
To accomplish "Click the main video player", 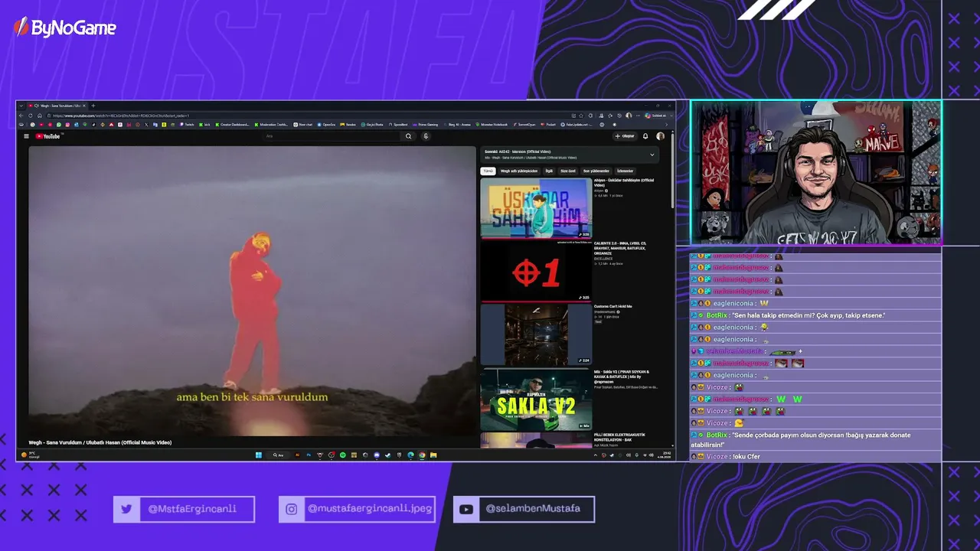I will (252, 291).
